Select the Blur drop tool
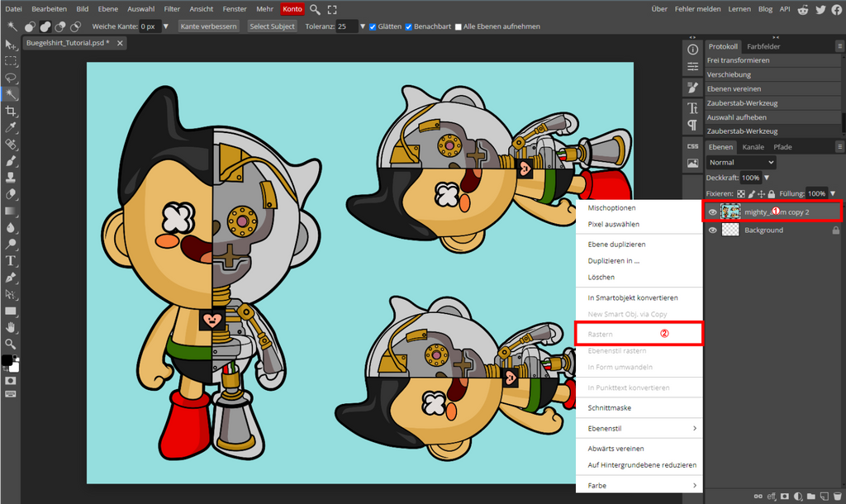 pos(10,227)
